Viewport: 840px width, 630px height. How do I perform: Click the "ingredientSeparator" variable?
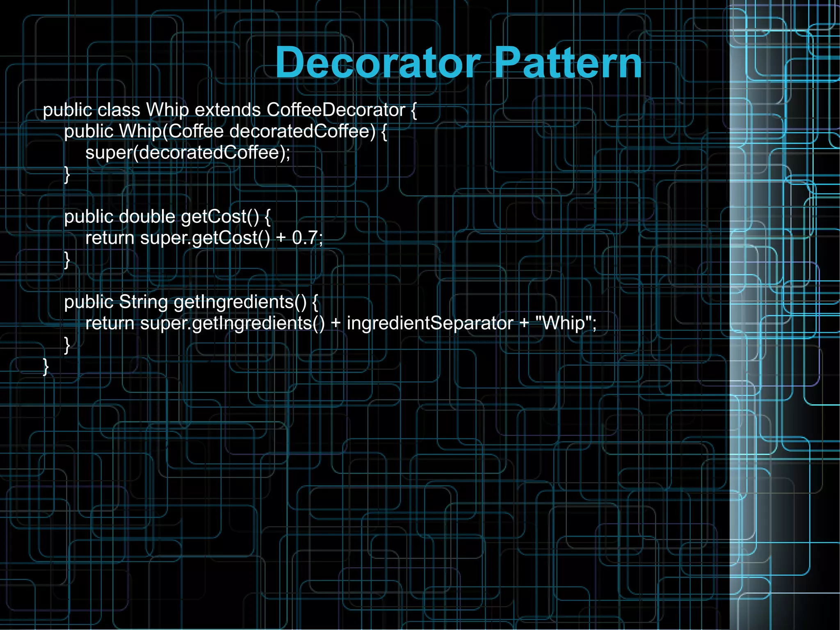(x=430, y=323)
